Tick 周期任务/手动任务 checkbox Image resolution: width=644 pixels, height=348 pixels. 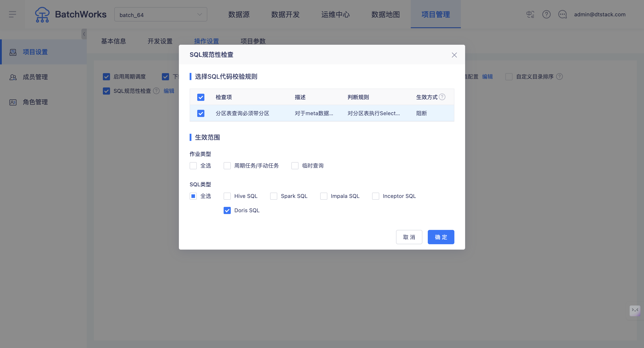227,166
